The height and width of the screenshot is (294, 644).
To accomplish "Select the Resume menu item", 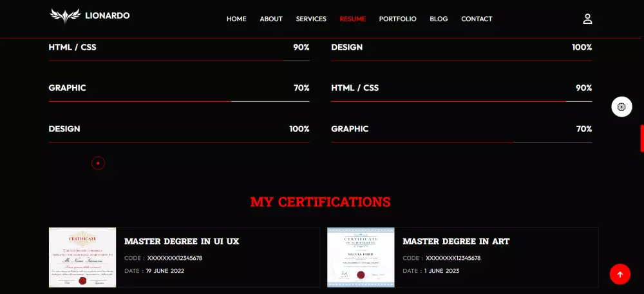I will [x=352, y=19].
